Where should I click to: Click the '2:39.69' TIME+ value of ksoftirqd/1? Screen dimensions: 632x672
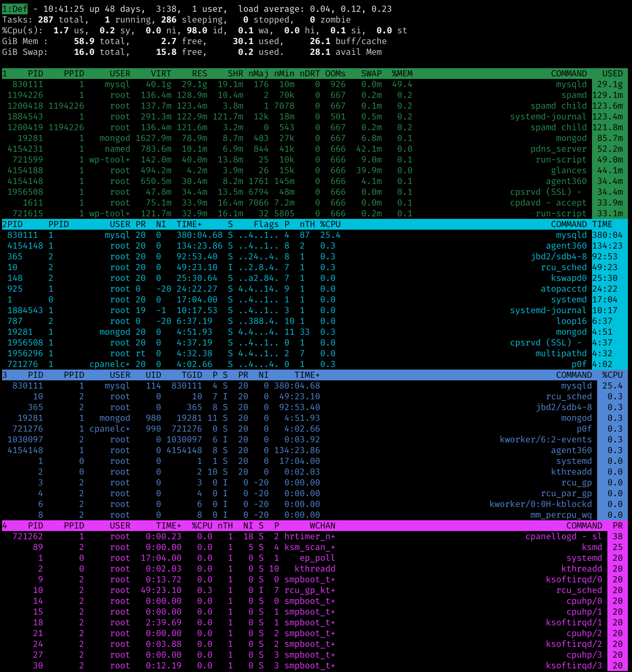[164, 622]
